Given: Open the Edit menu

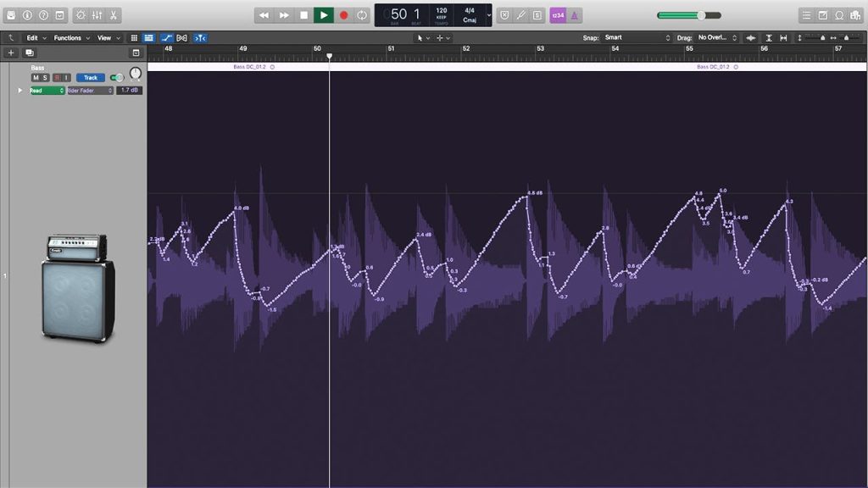Looking at the screenshot, I should coord(35,38).
